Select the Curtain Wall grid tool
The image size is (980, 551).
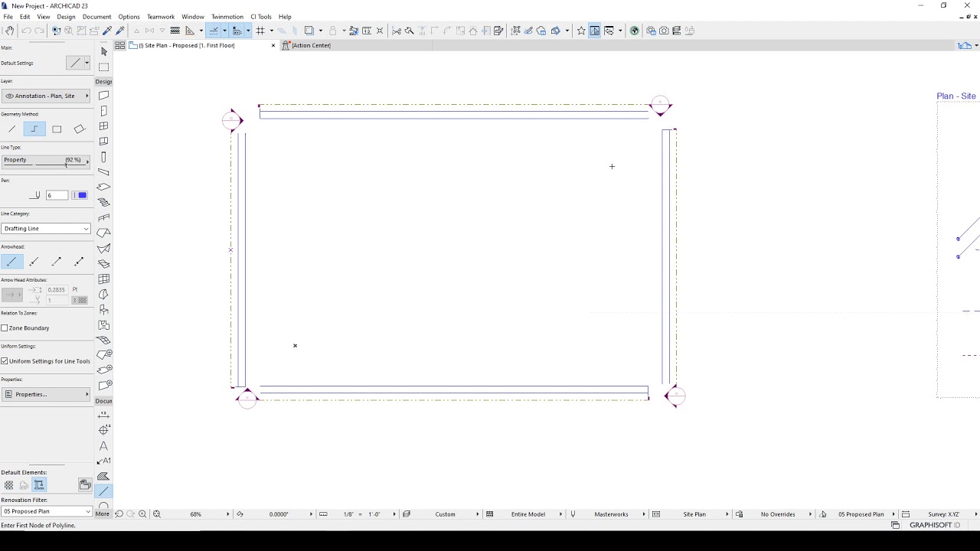click(x=104, y=279)
